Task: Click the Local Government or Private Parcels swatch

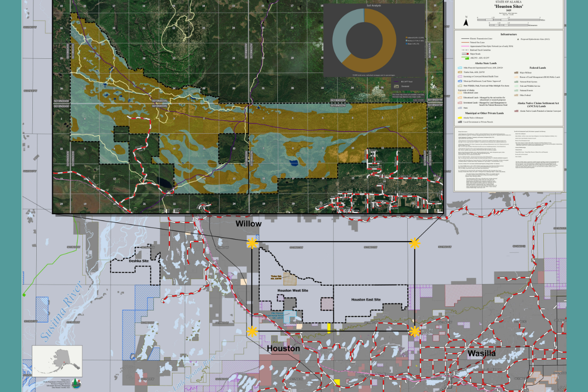Action: click(x=460, y=122)
